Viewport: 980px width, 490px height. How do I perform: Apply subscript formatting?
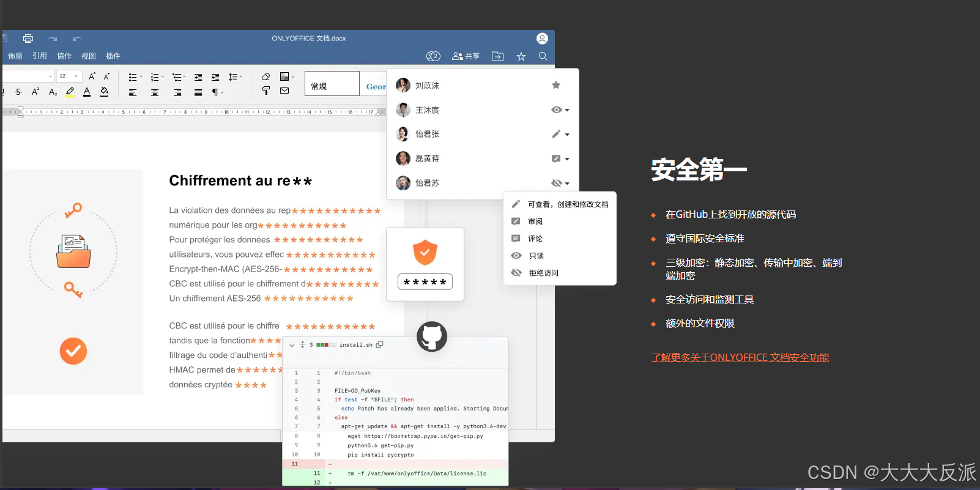pos(53,92)
